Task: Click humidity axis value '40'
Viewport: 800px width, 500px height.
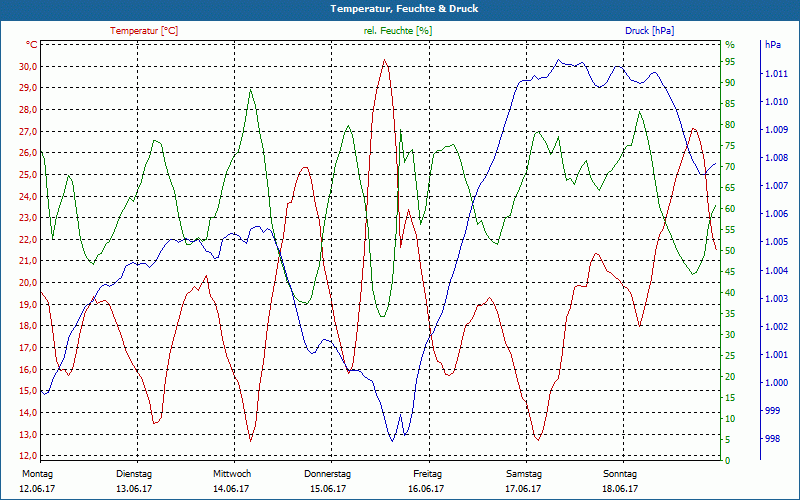Action: pos(730,293)
